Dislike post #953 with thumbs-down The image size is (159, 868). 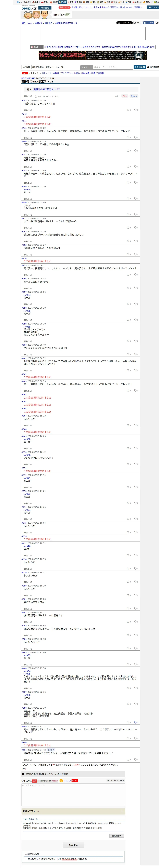point(136,254)
